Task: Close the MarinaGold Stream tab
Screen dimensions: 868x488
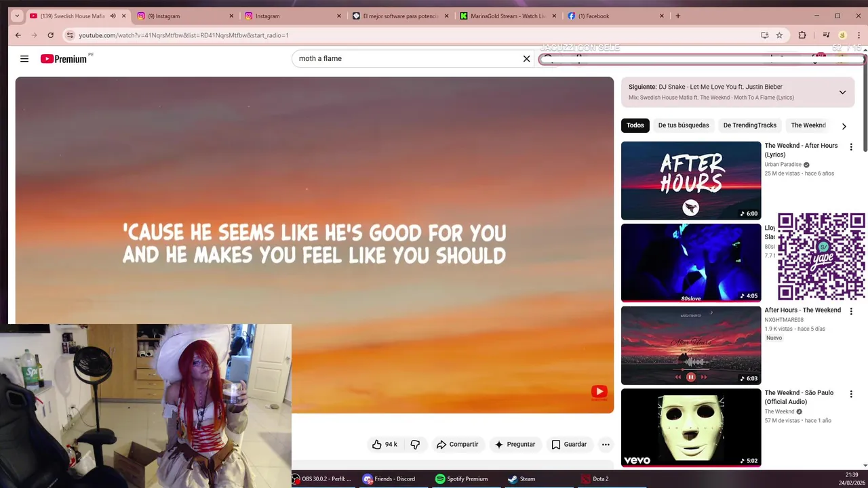Action: (x=554, y=16)
